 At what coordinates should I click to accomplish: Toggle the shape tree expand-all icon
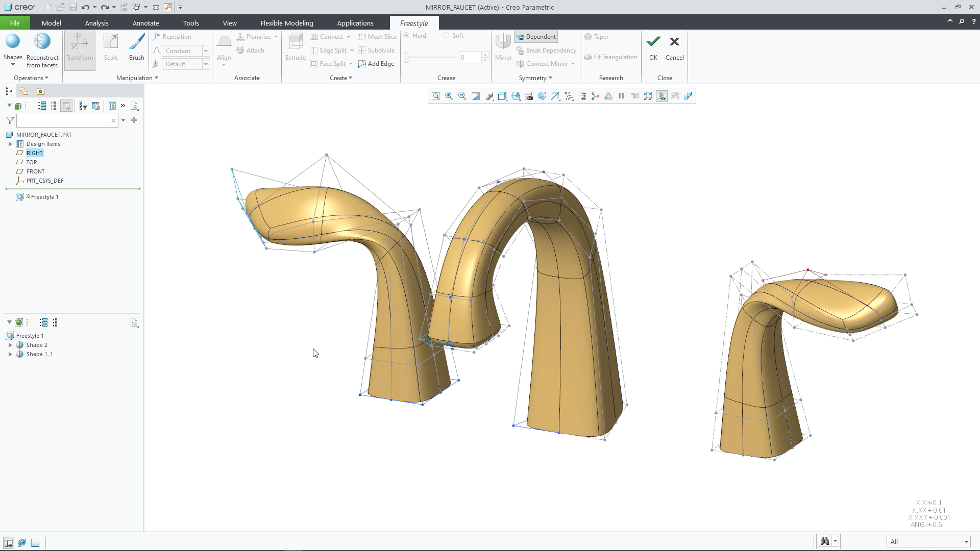tap(43, 322)
